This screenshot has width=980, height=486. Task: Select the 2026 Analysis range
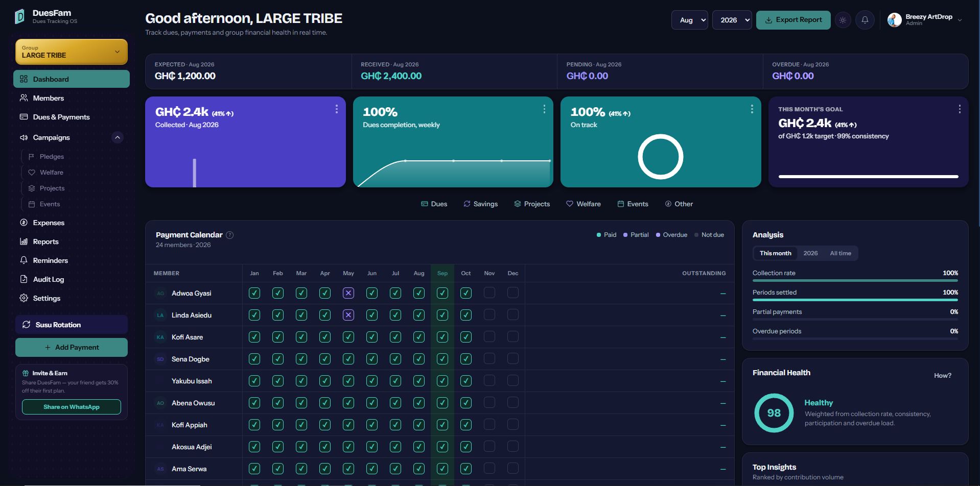[x=810, y=253]
